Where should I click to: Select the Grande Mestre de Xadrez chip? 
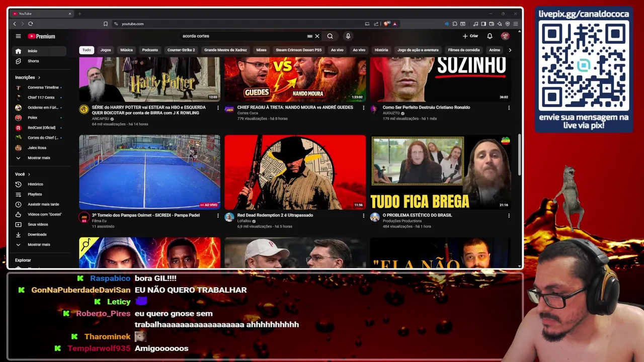(225, 50)
